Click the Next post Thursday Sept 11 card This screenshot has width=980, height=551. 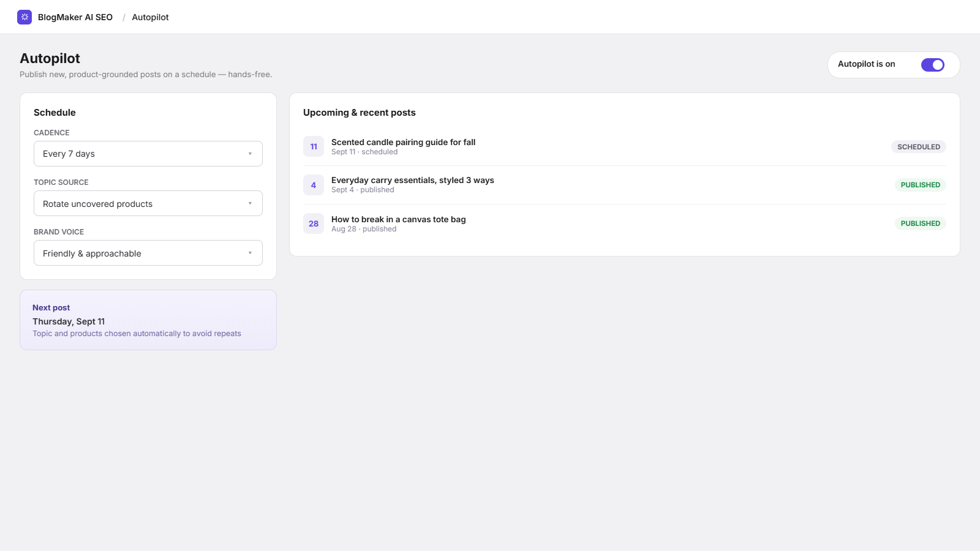[x=148, y=320]
